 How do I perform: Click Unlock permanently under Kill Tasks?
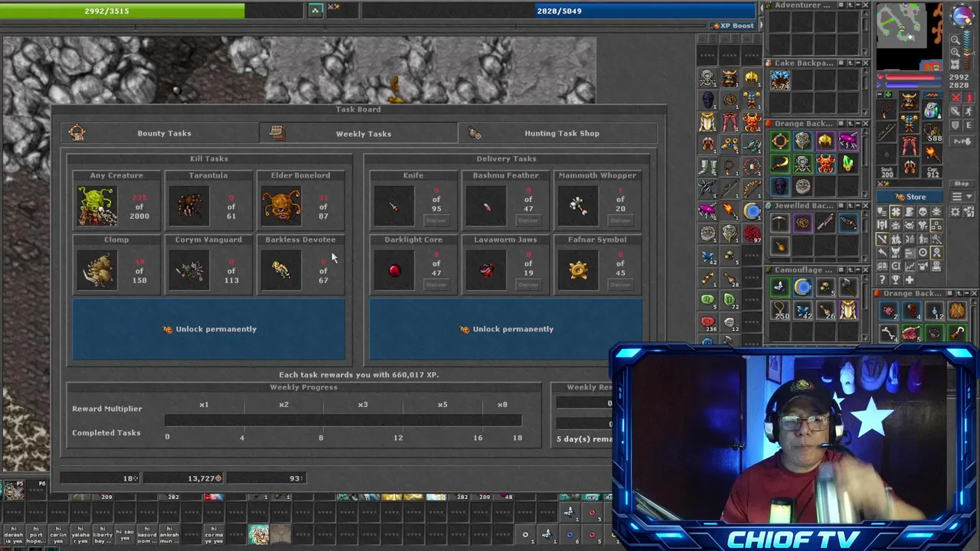coord(208,329)
